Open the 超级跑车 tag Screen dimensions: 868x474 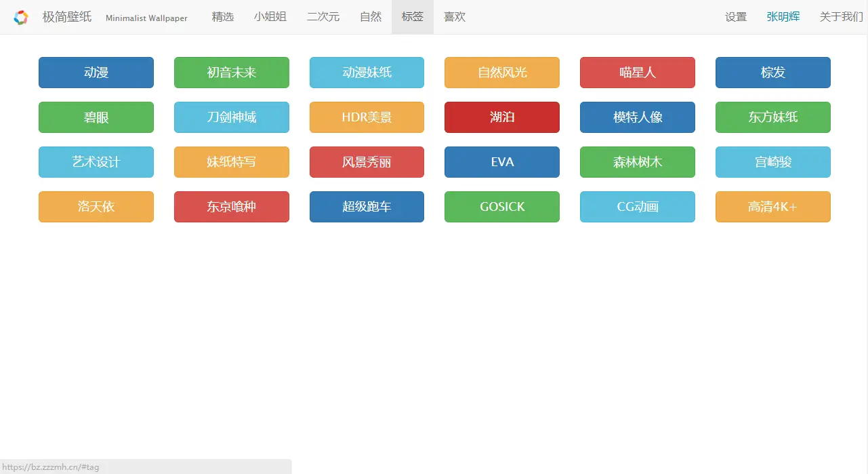pos(367,207)
